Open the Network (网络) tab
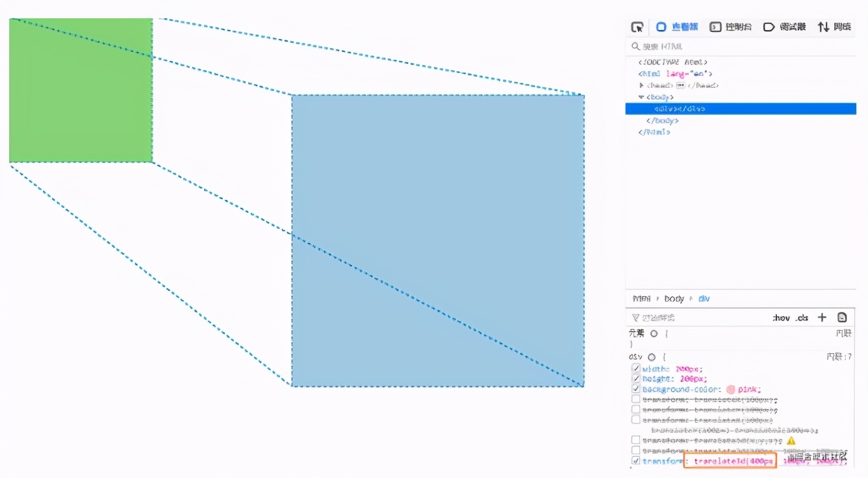The height and width of the screenshot is (478, 868). [x=834, y=27]
